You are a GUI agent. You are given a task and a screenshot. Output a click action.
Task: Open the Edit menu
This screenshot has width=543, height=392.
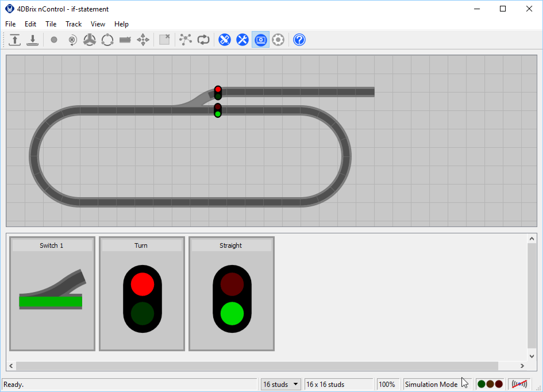(30, 24)
